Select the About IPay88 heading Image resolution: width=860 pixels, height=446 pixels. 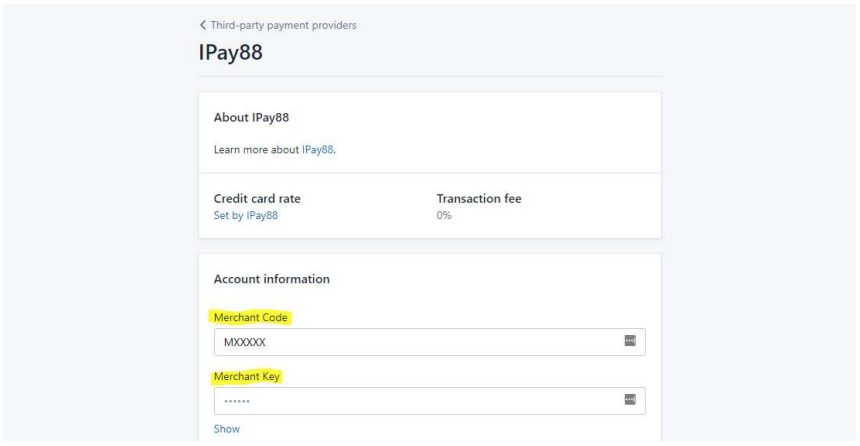point(251,117)
